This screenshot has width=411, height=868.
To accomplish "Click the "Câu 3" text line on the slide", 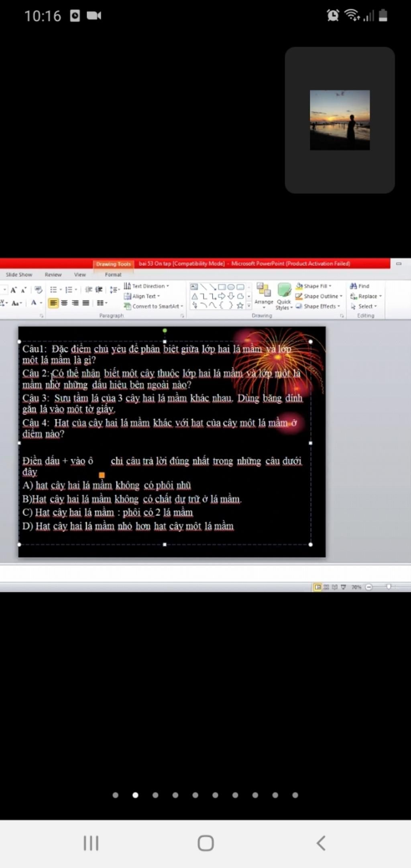I will [163, 403].
